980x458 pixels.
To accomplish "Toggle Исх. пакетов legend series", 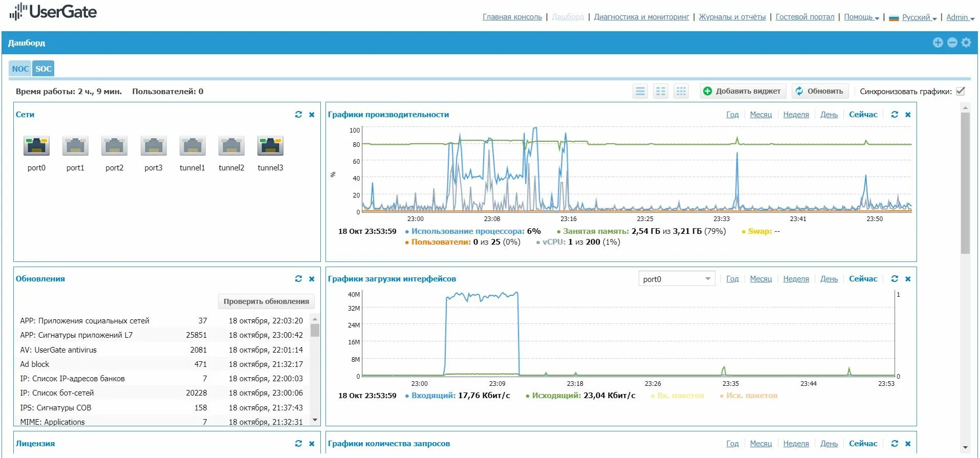I will [748, 396].
